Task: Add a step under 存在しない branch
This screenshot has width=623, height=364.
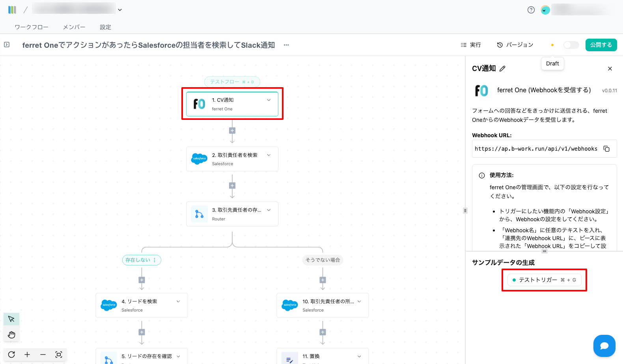Action: [x=142, y=280]
